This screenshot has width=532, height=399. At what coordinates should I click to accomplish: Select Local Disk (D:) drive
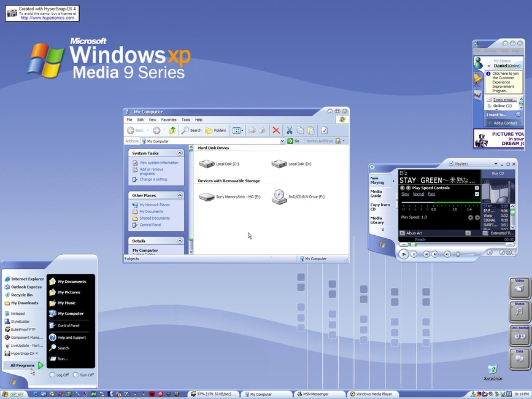(x=291, y=164)
